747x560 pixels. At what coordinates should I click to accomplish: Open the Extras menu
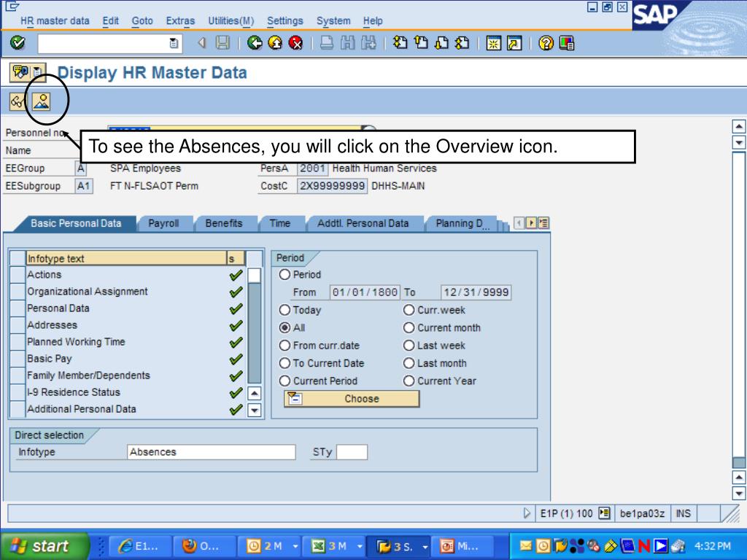180,21
